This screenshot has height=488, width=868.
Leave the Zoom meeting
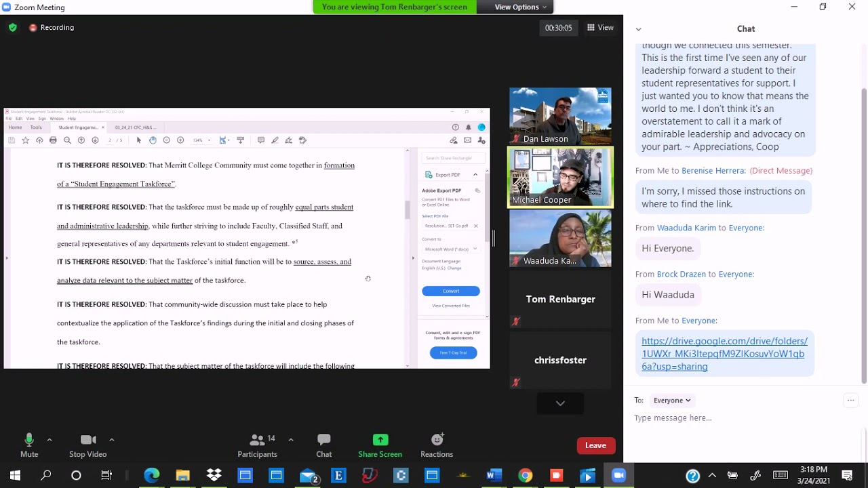tap(595, 445)
